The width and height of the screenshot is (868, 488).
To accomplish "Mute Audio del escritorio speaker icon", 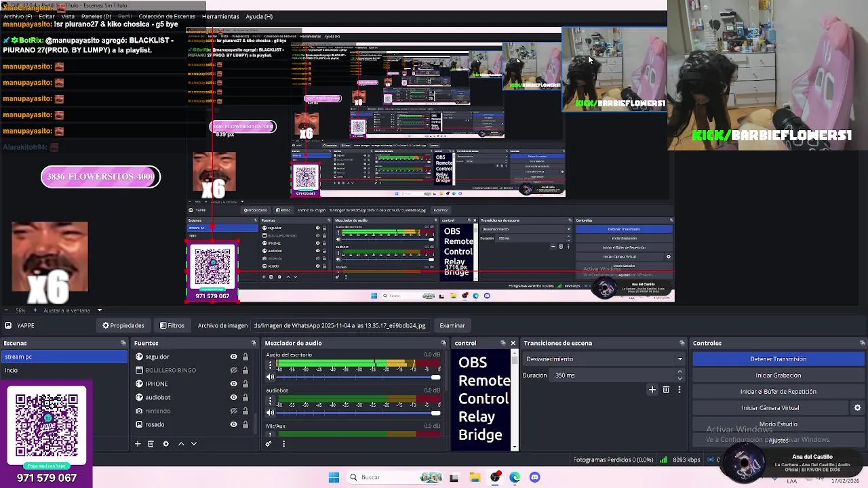I will pos(271,377).
